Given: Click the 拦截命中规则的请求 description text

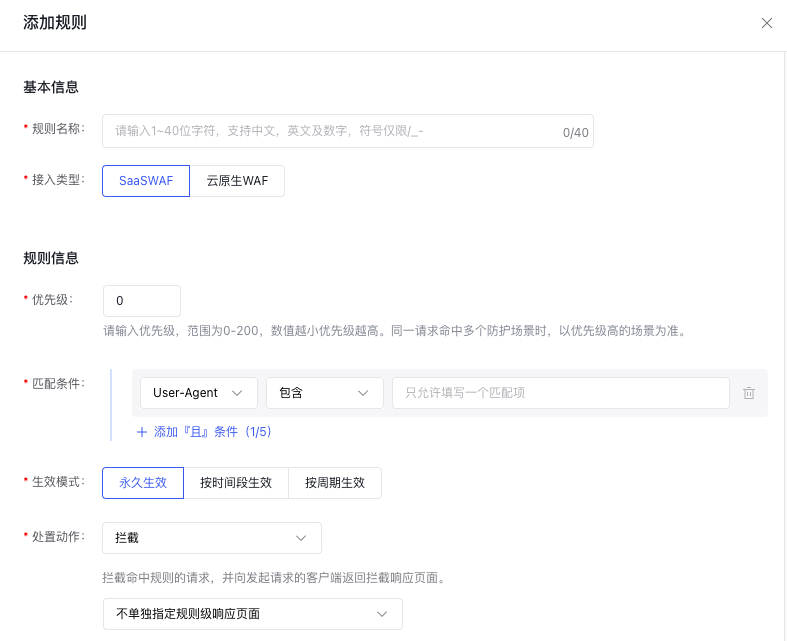Looking at the screenshot, I should (x=274, y=578).
